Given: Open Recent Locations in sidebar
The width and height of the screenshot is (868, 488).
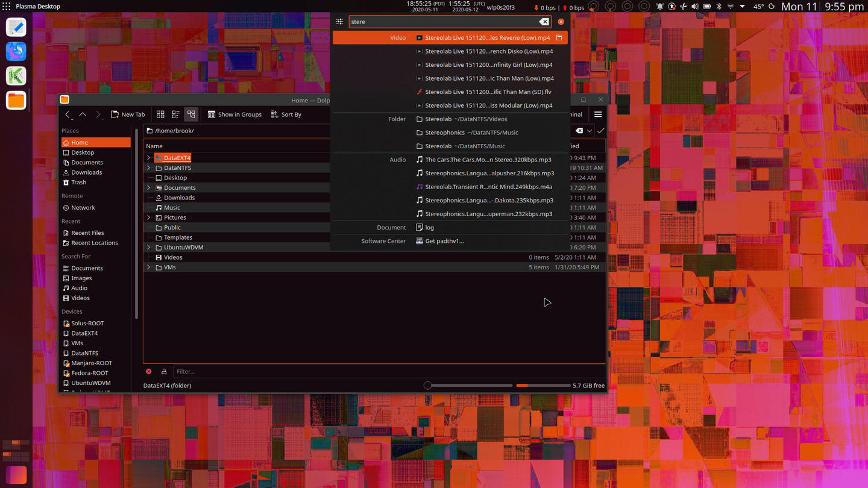Looking at the screenshot, I should (96, 243).
